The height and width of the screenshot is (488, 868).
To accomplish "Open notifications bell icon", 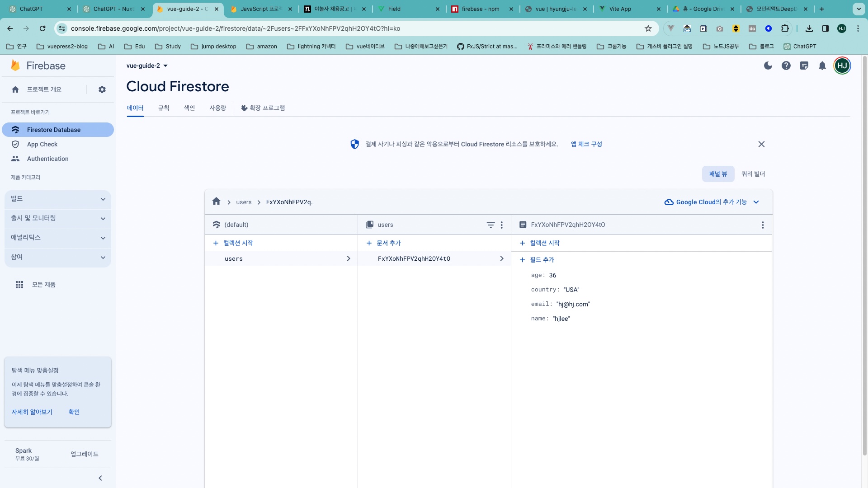I will click(x=822, y=66).
